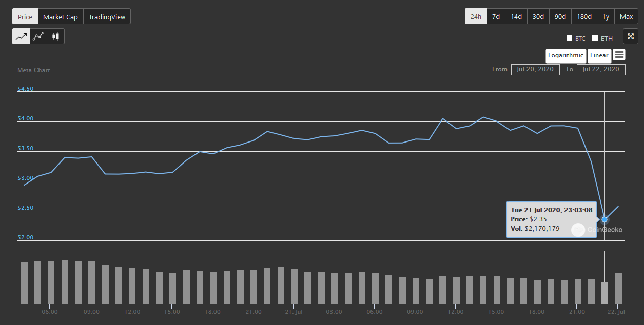Select the line chart type icon
This screenshot has width=644, height=325.
[x=21, y=36]
